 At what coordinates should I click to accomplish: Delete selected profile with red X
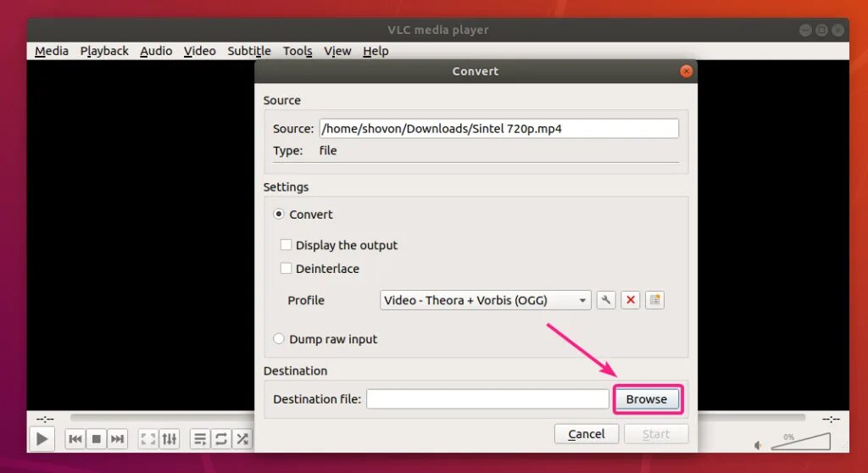click(x=631, y=300)
